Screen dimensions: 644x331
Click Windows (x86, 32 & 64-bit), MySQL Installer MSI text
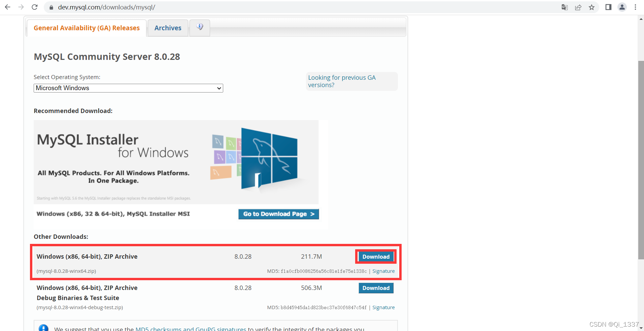113,214
